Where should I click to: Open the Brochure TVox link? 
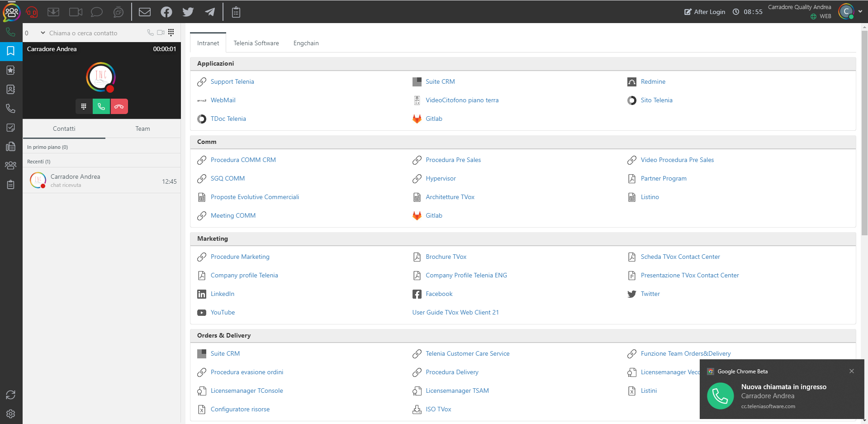446,257
